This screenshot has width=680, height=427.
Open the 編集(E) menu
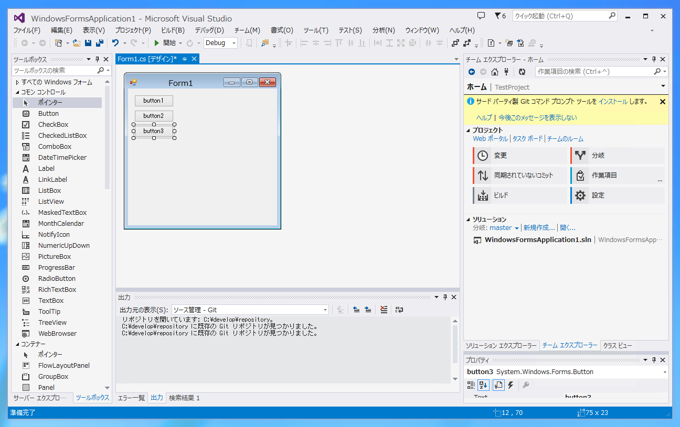tap(62, 30)
